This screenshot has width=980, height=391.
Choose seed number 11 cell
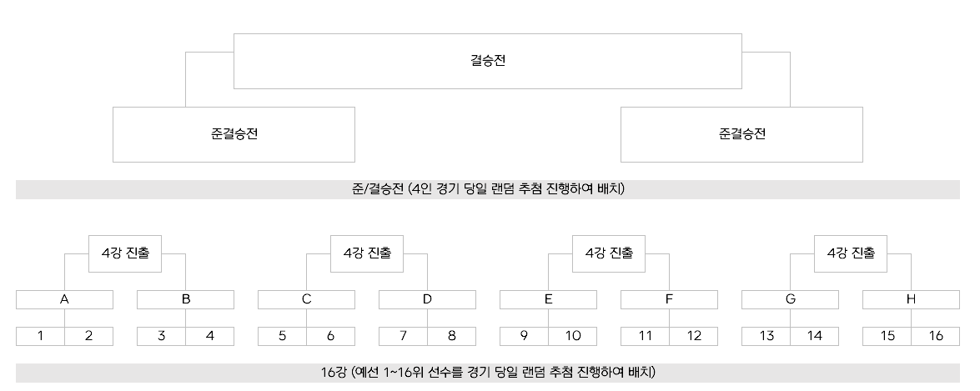(645, 336)
